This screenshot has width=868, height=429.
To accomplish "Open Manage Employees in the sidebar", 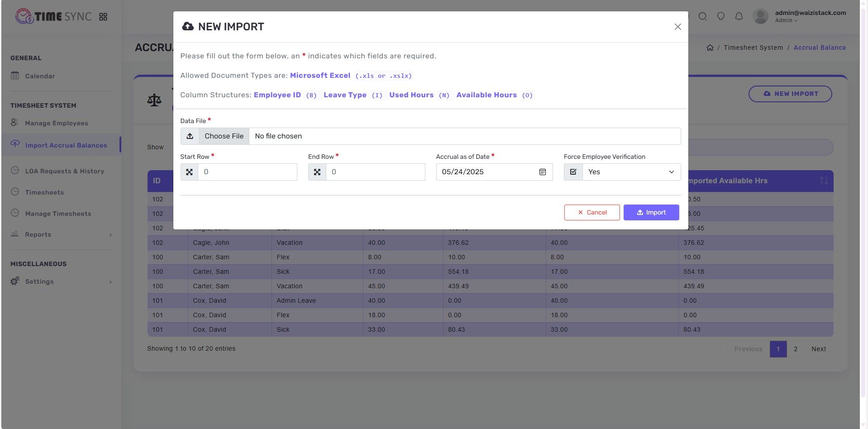I will (x=57, y=123).
